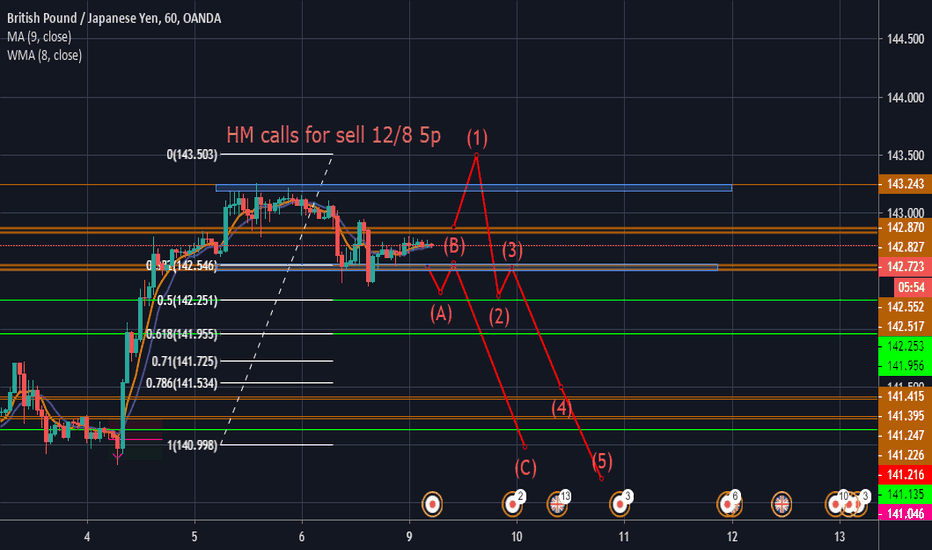Click the rightmost event icon near date 13

[860, 506]
